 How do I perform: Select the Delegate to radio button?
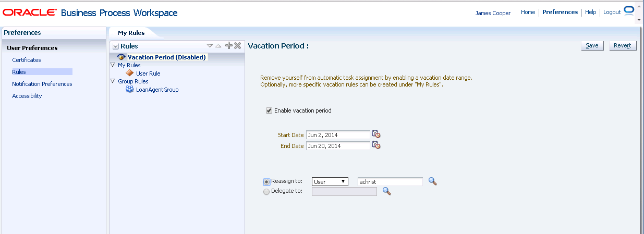click(x=267, y=192)
